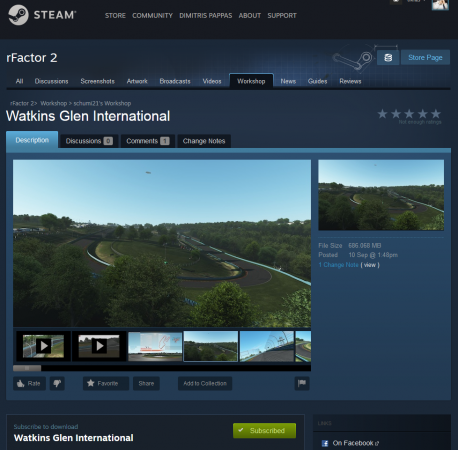Add item to Favorites with star button
The image size is (458, 450).
(x=106, y=383)
